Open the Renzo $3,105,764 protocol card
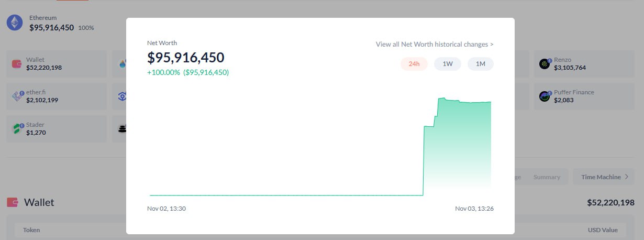 pos(586,64)
